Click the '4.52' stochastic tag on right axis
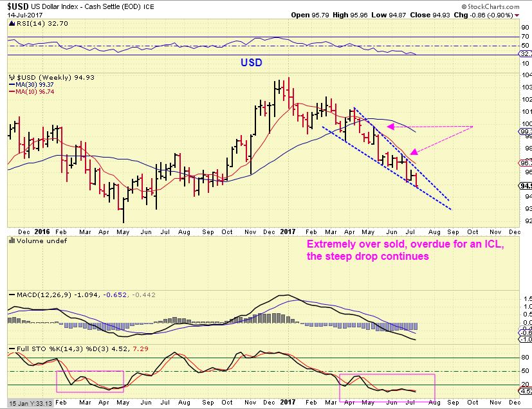 click(x=526, y=391)
